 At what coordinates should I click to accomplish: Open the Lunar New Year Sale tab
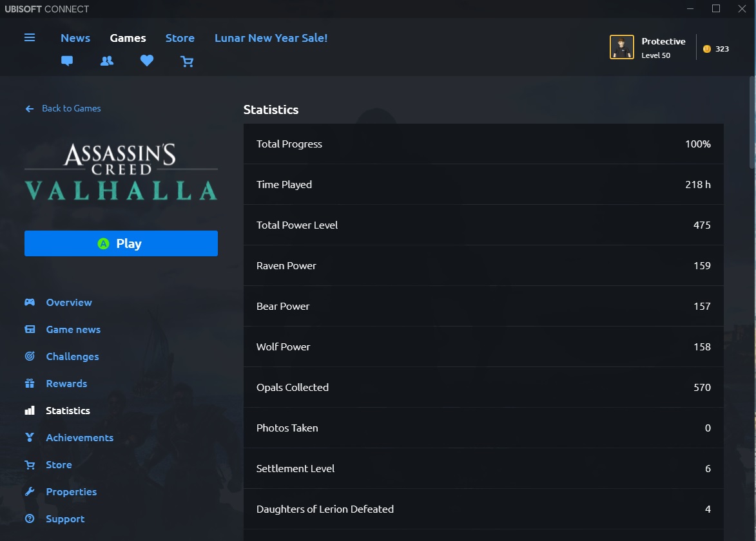(271, 38)
